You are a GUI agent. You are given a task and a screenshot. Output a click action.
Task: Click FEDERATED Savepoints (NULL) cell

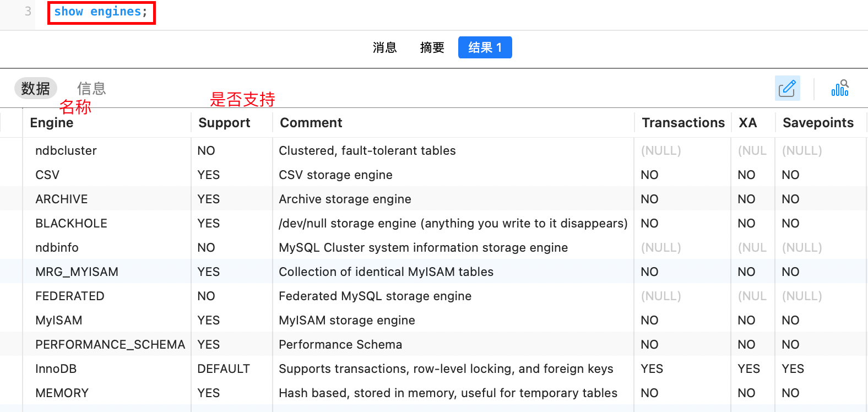[802, 296]
